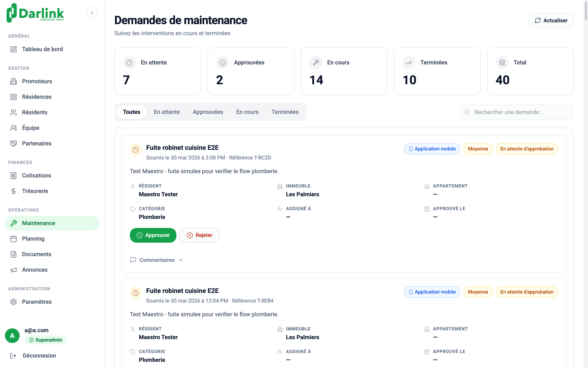Select Maintenance in the sidebar
The height and width of the screenshot is (368, 588).
[x=52, y=223]
